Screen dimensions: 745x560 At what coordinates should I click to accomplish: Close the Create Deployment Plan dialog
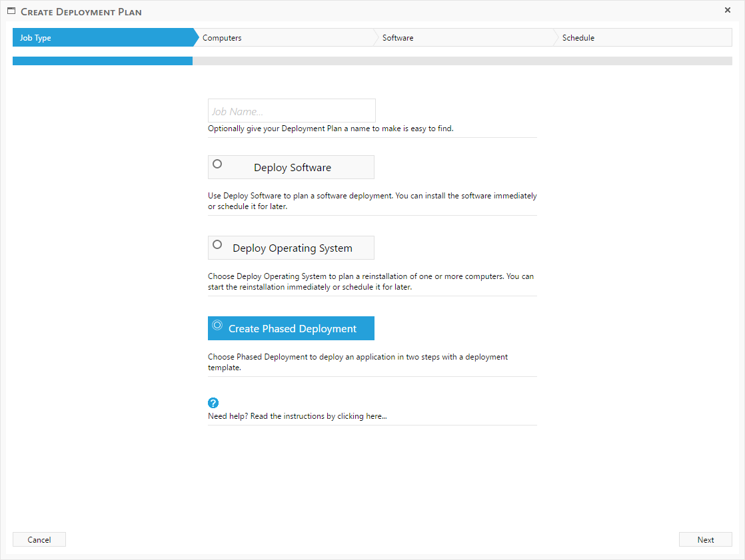pos(728,10)
